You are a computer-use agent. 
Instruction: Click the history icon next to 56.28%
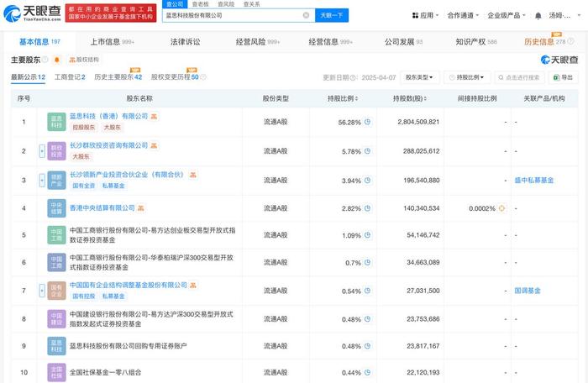click(367, 122)
